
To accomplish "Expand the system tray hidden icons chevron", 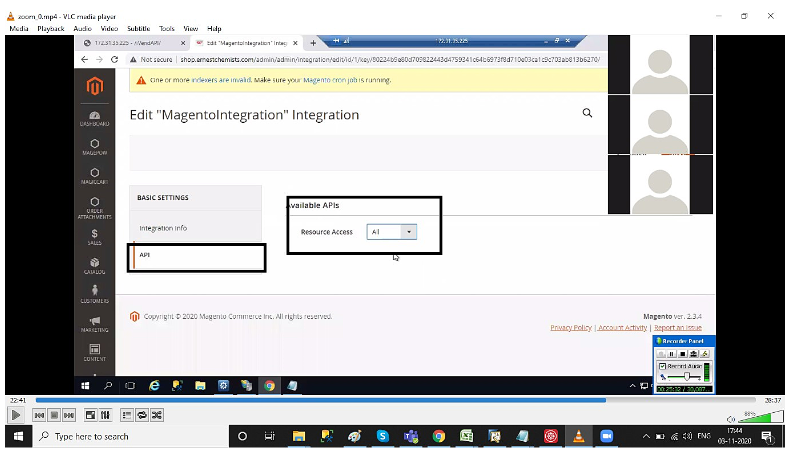I will [646, 436].
